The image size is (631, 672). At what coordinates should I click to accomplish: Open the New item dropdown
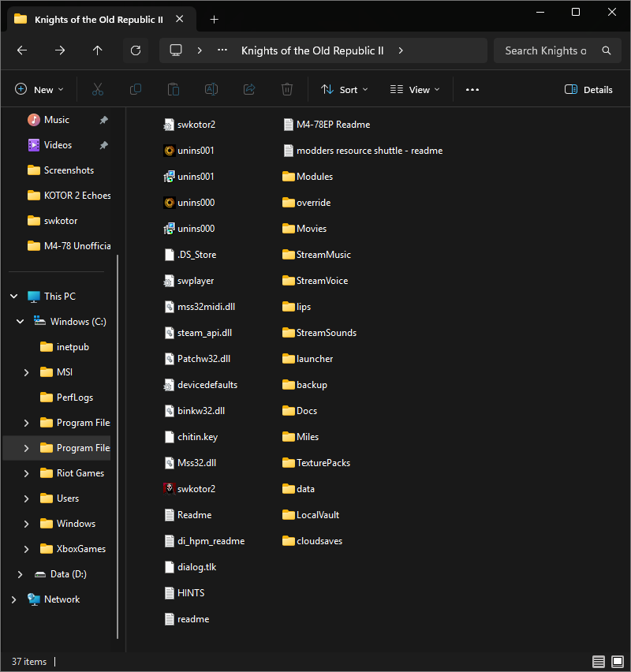[39, 90]
